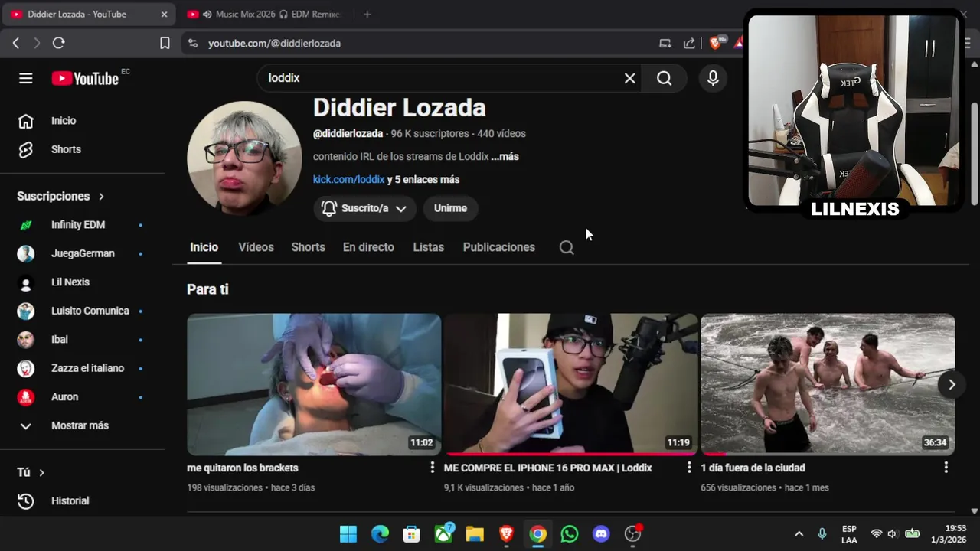Open Microsoft Store from taskbar

[411, 534]
